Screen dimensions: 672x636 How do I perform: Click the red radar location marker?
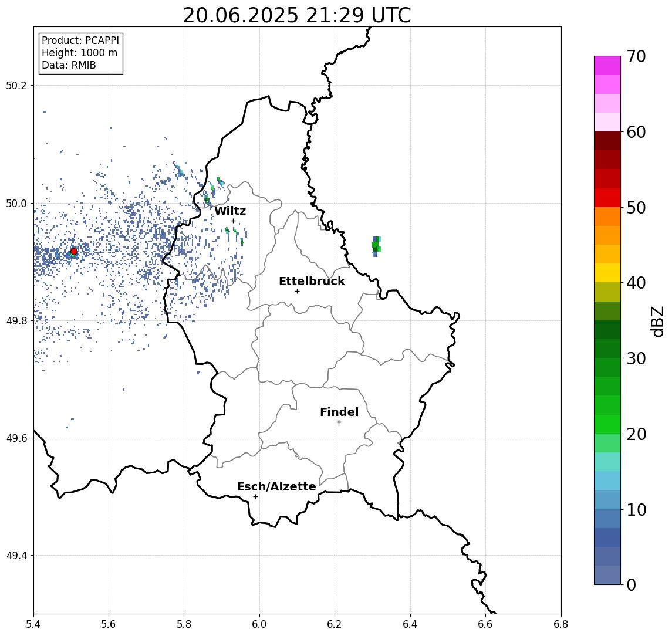pos(74,252)
